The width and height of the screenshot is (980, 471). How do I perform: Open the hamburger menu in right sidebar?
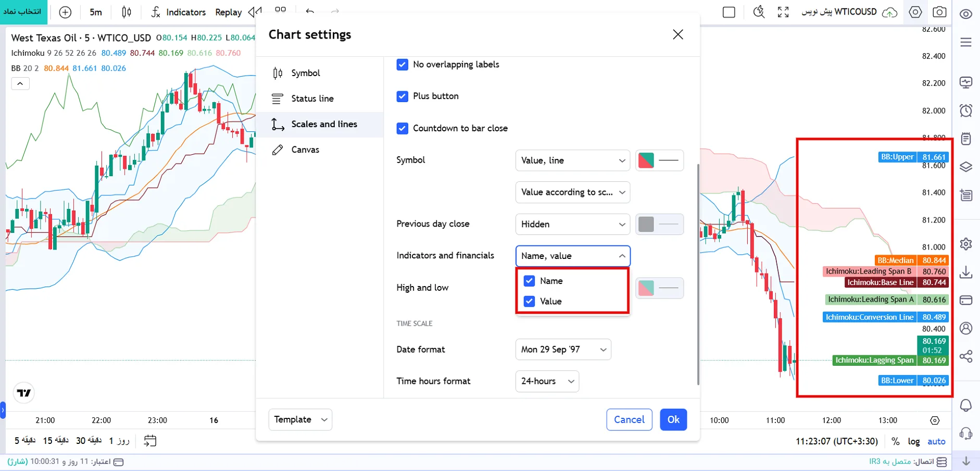(966, 42)
